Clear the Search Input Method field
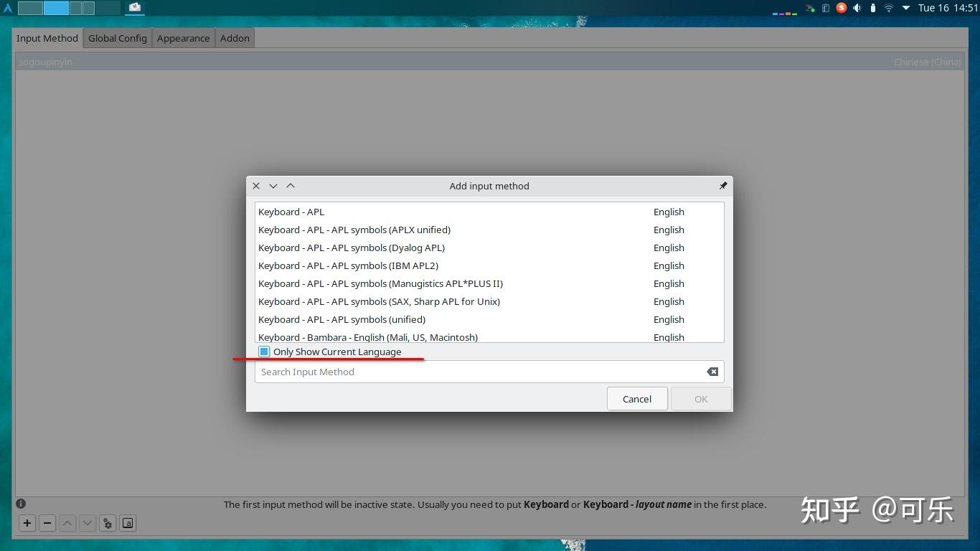The width and height of the screenshot is (980, 551). click(712, 372)
